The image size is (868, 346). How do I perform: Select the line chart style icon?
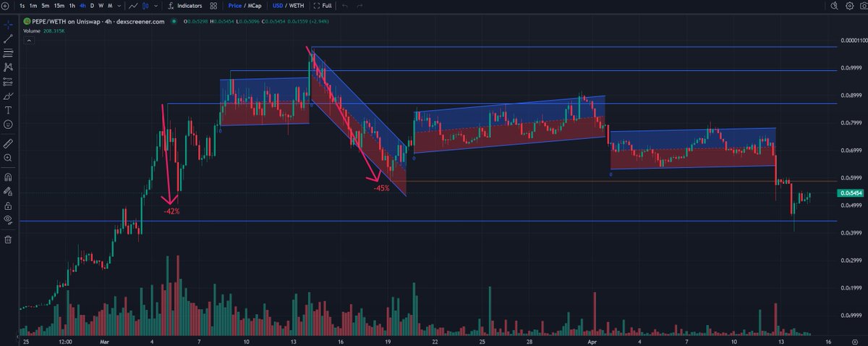[x=134, y=5]
